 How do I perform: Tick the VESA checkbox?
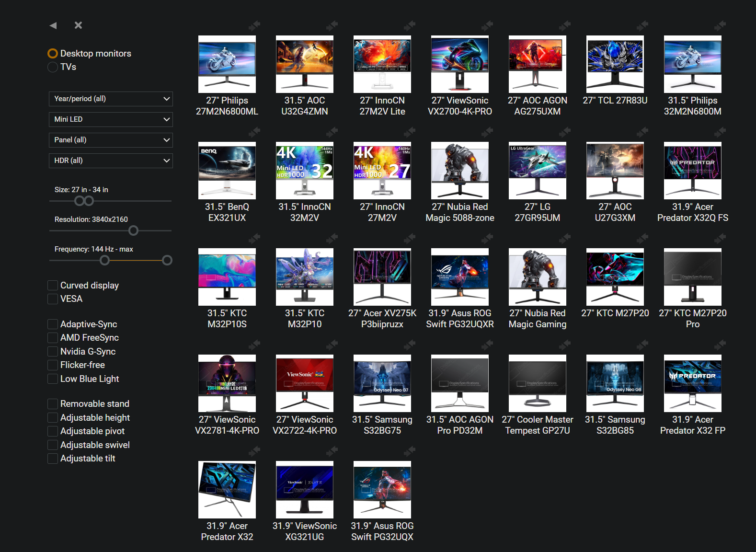(x=53, y=299)
